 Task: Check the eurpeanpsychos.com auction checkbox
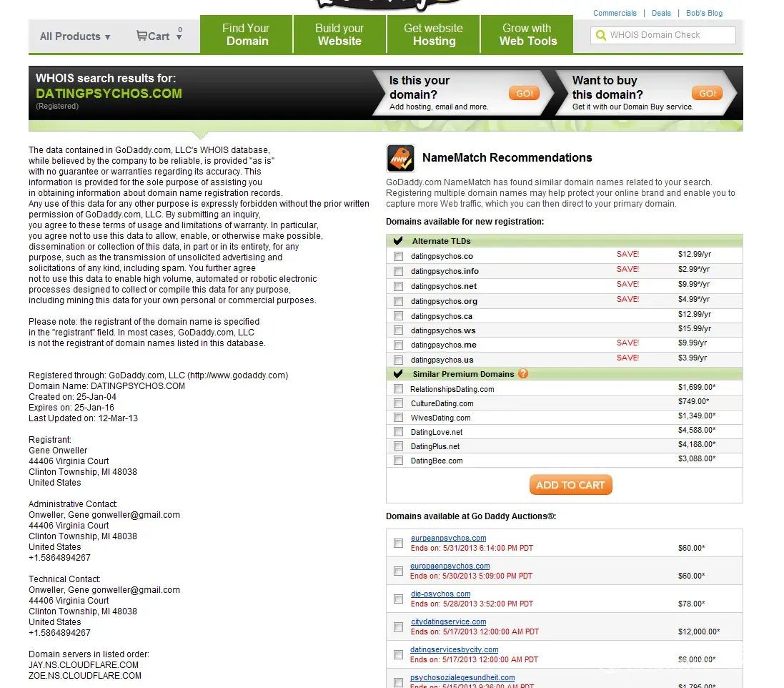pos(399,543)
